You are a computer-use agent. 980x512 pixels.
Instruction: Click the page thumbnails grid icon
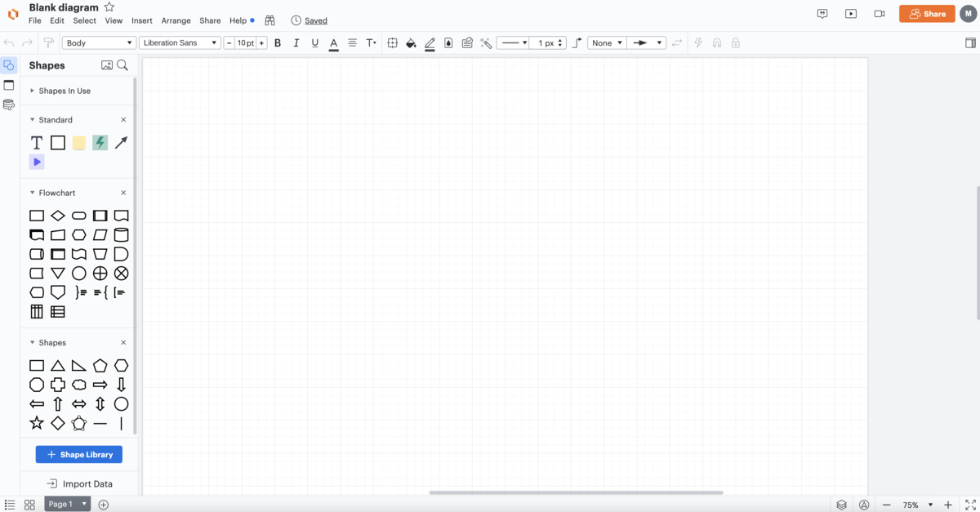tap(29, 504)
